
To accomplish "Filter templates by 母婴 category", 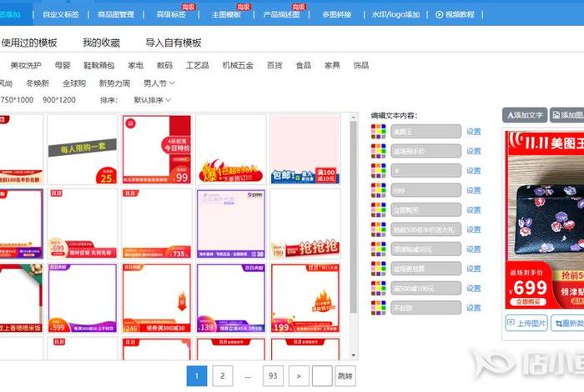I will pos(63,66).
